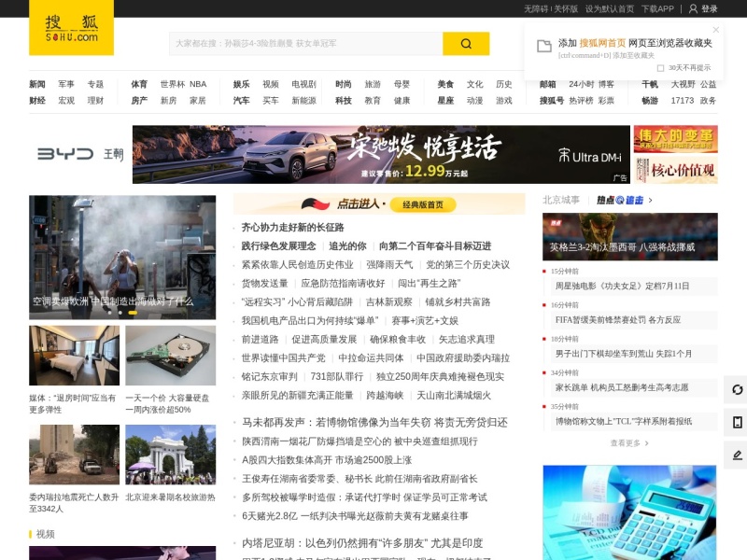Image resolution: width=747 pixels, height=560 pixels.
Task: Open the 科技 navigation channel
Action: [x=343, y=101]
